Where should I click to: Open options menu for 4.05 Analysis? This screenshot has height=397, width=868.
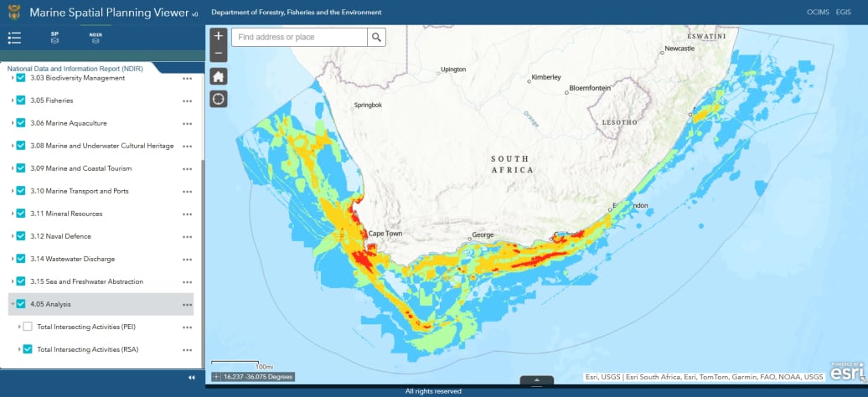pos(187,305)
